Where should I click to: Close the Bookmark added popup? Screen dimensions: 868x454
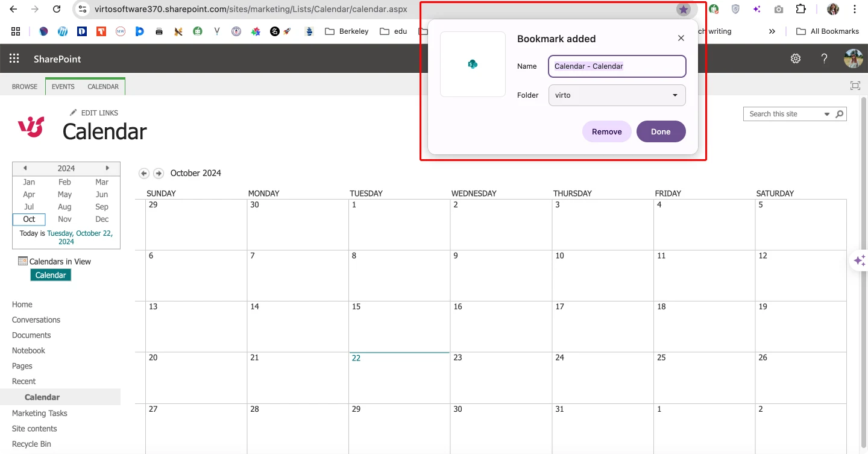pyautogui.click(x=681, y=38)
